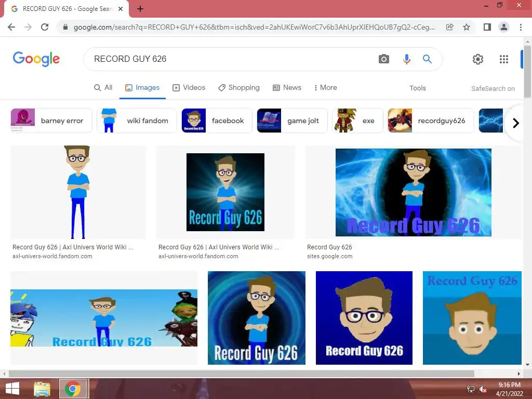Viewport: 532px width, 399px height.
Task: Go back to the previous page
Action: (x=11, y=27)
